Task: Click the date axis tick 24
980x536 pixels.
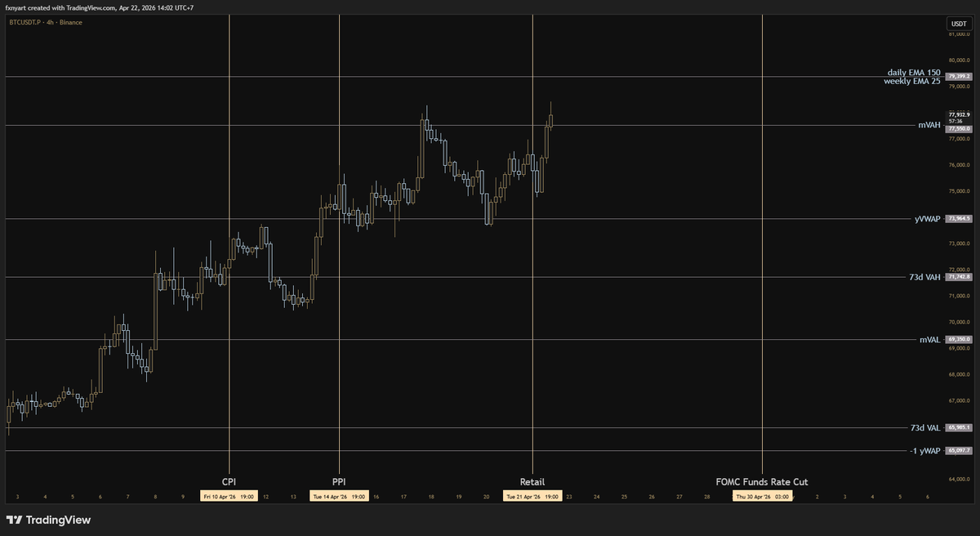Action: pyautogui.click(x=597, y=497)
